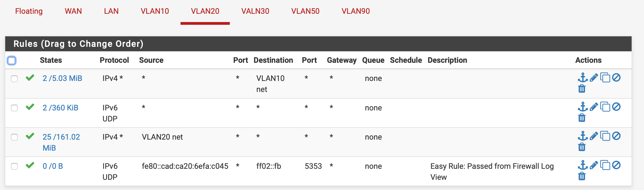Open the 2 /5.03 MiB states link
644x190 pixels.
coord(62,78)
